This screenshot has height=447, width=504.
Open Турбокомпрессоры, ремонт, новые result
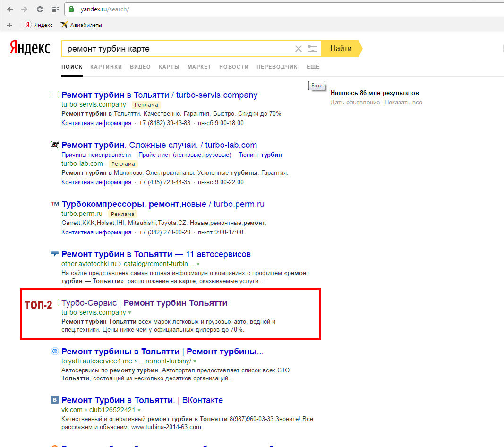click(163, 204)
